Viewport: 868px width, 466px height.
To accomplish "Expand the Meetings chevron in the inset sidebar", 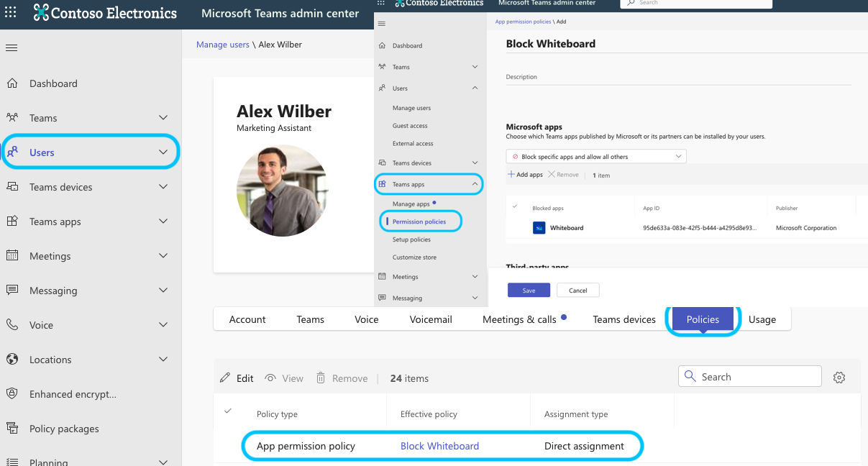I will point(475,276).
